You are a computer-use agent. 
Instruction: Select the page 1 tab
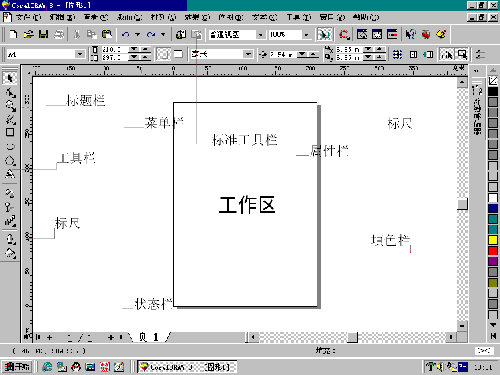click(x=149, y=337)
